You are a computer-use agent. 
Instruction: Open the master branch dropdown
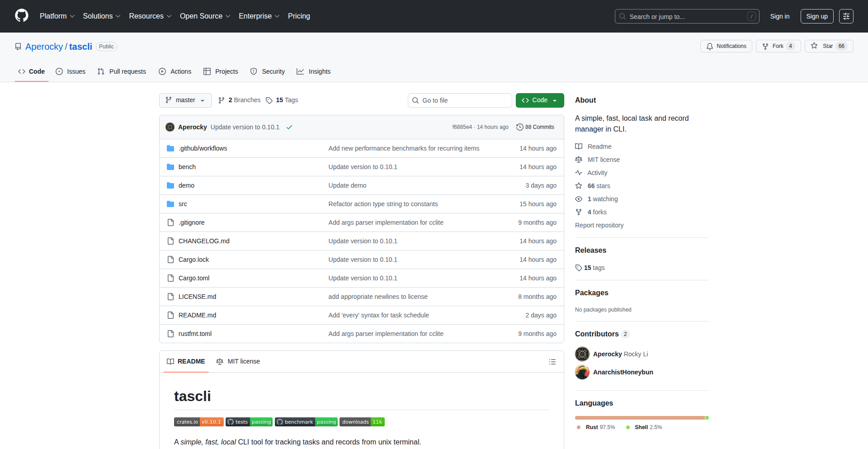coord(185,100)
